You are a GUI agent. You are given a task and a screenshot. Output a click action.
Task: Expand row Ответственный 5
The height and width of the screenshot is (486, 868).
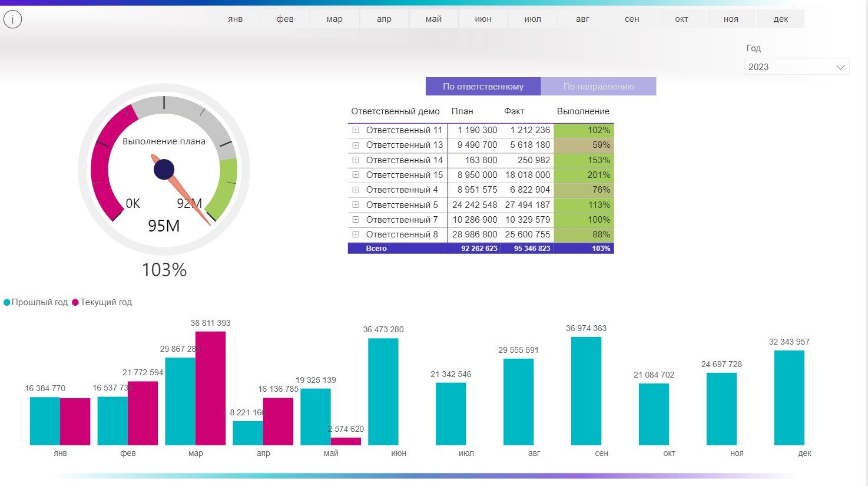pos(356,205)
